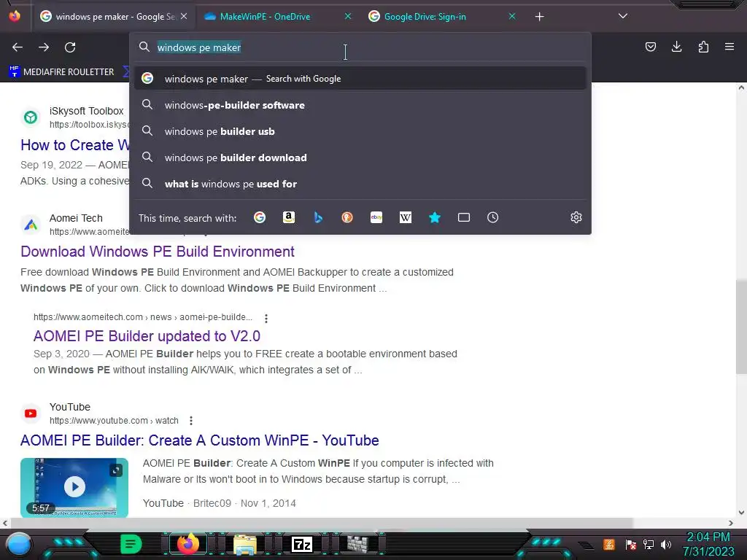Open the Start orb on taskbar
747x560 pixels.
(x=19, y=544)
